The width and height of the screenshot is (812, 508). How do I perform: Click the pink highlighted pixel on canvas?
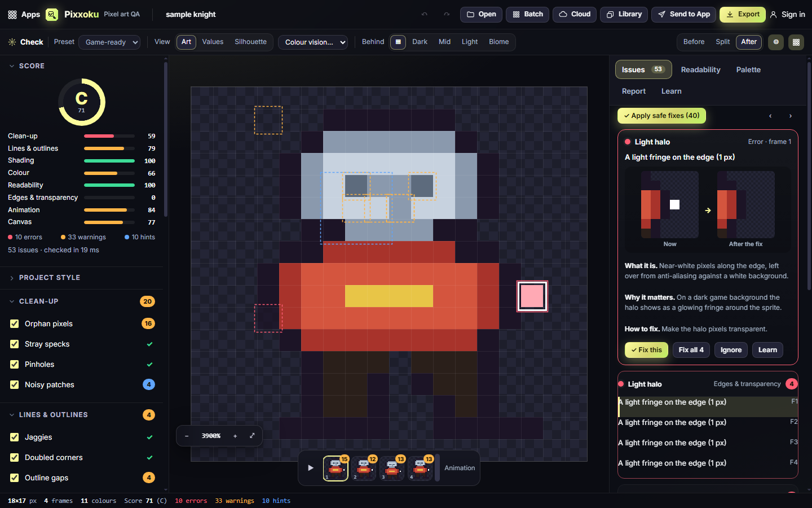532,296
